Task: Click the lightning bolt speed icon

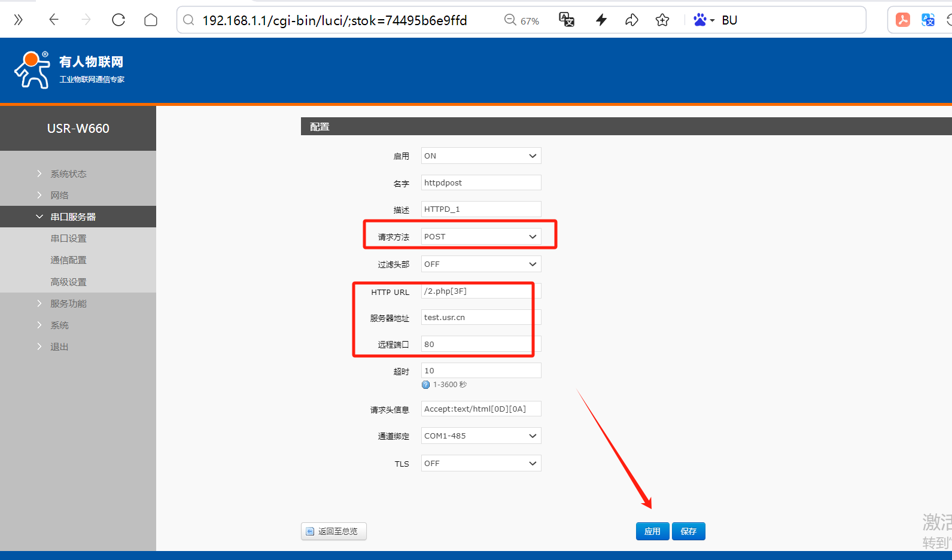Action: (601, 20)
